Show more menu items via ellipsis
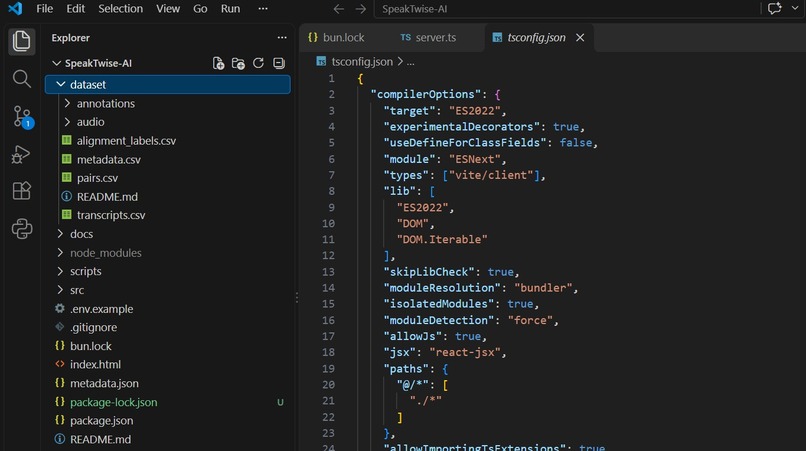Viewport: 806px width, 451px height. [263, 9]
